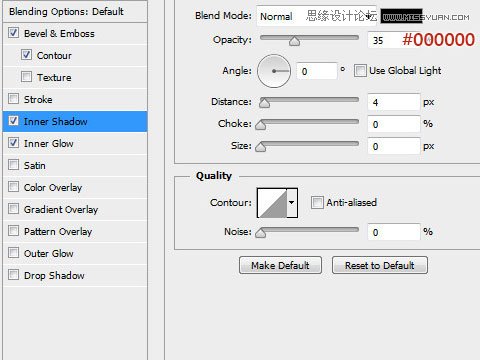Tick the Anti-aliased checkbox
Viewport: 480px width, 360px height.
tap(317, 202)
